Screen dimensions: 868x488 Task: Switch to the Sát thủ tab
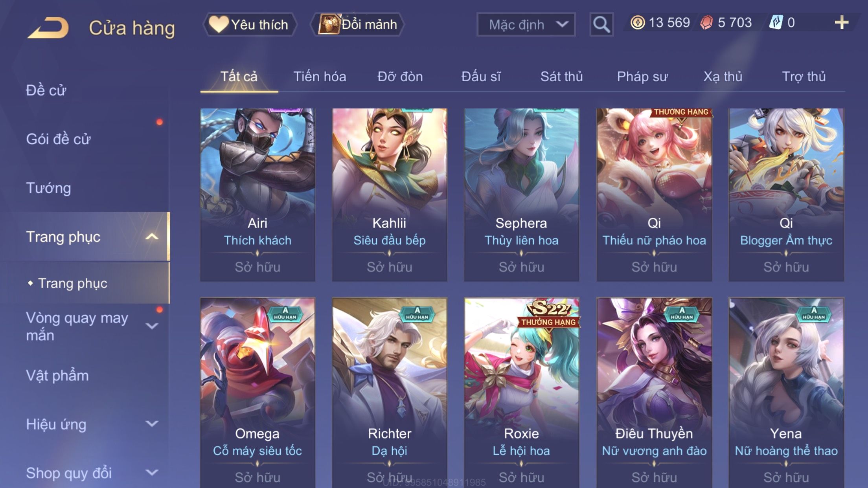(561, 77)
